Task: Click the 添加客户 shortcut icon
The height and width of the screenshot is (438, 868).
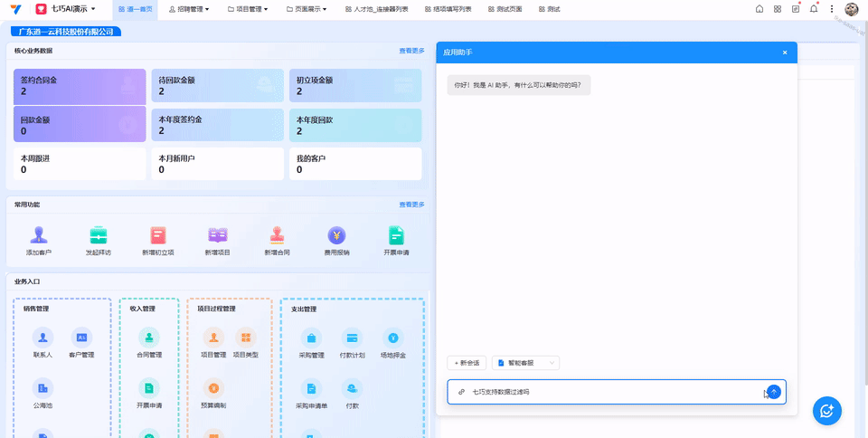Action: pos(38,235)
